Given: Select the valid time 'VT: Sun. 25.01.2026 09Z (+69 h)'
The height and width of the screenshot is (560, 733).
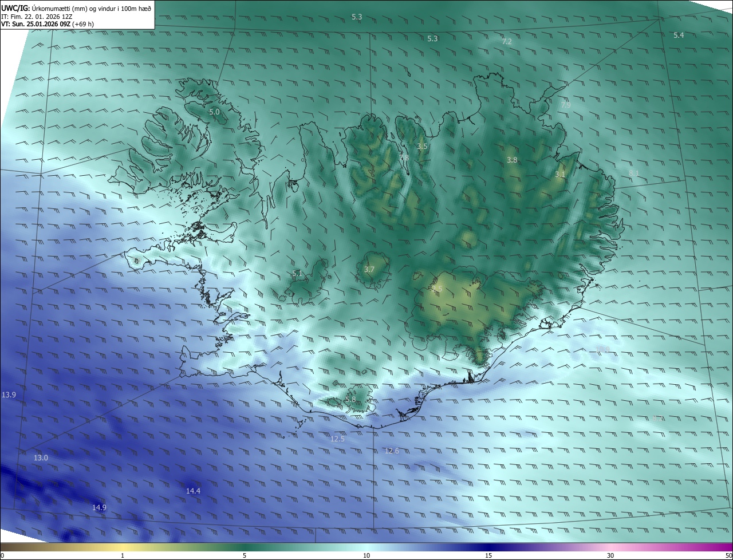Looking at the screenshot, I should click(x=48, y=25).
